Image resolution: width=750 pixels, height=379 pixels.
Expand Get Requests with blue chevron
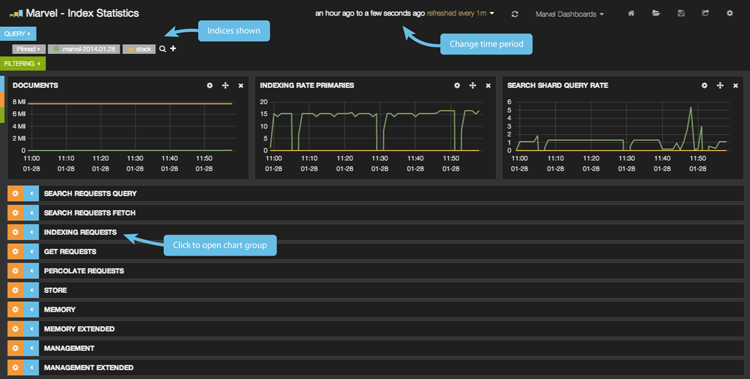(x=31, y=251)
